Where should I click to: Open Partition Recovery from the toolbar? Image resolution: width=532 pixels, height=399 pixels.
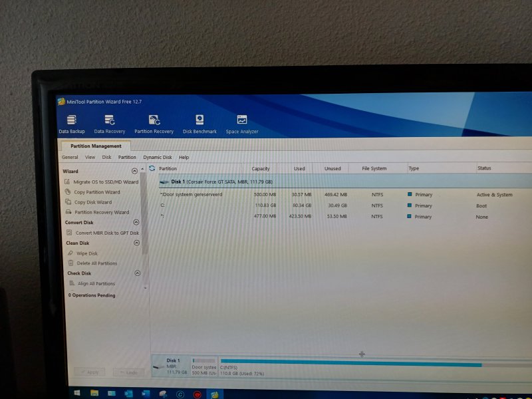click(154, 124)
